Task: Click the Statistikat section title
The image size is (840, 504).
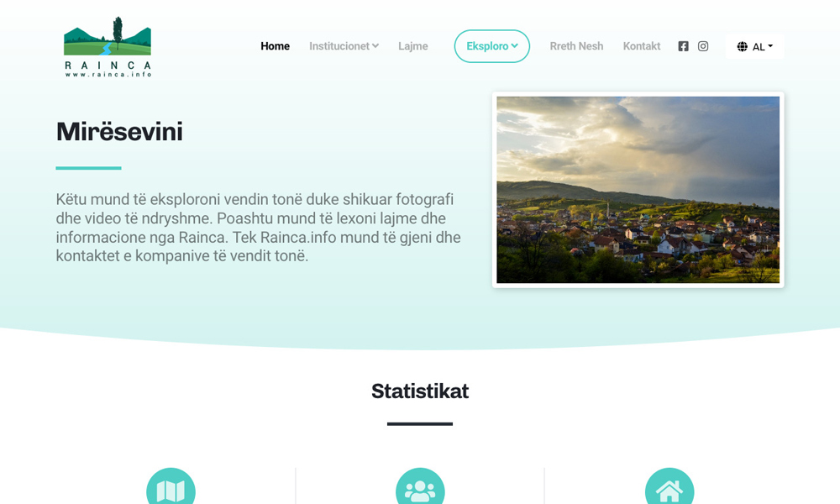Action: (x=420, y=391)
